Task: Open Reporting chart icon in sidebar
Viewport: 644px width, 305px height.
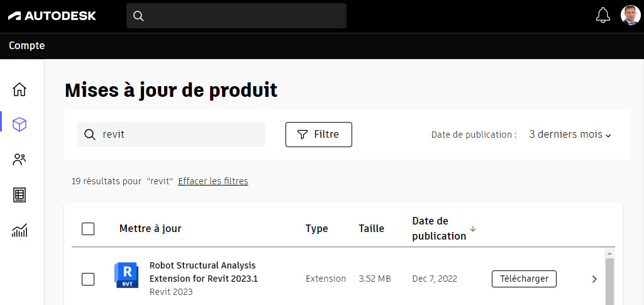Action: coord(19,230)
